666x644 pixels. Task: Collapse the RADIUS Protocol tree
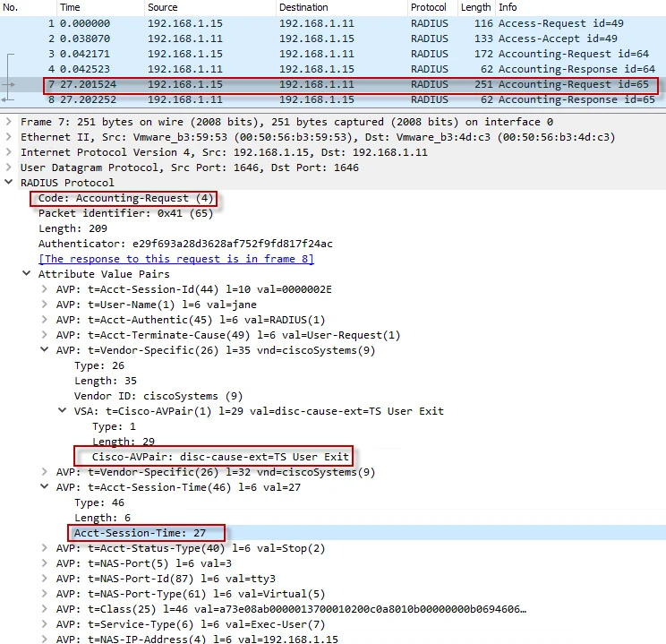(9, 183)
